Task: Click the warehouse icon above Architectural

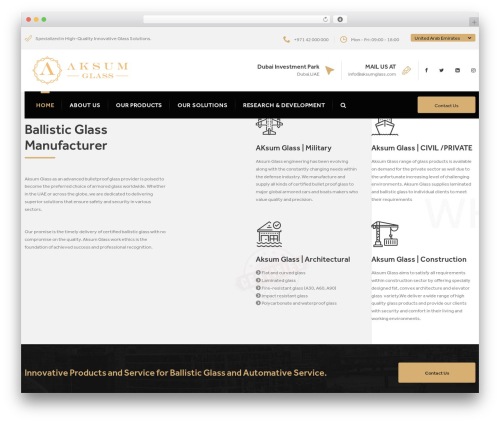Action: click(269, 234)
